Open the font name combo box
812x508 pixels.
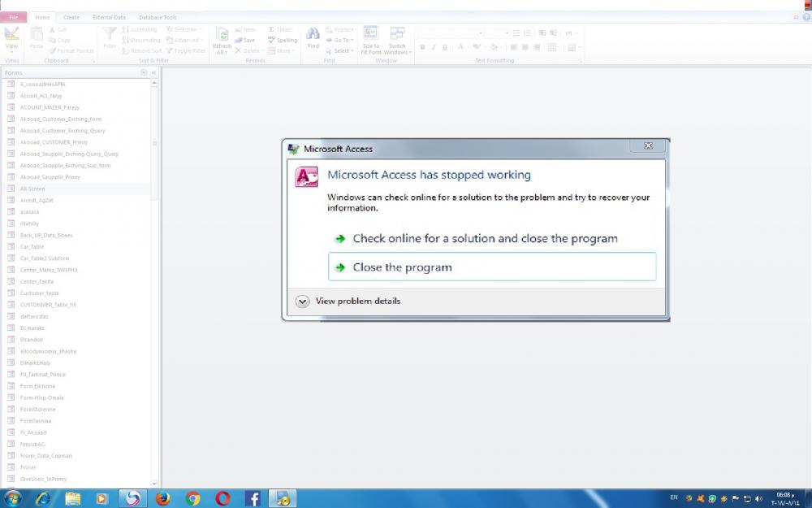coord(451,33)
